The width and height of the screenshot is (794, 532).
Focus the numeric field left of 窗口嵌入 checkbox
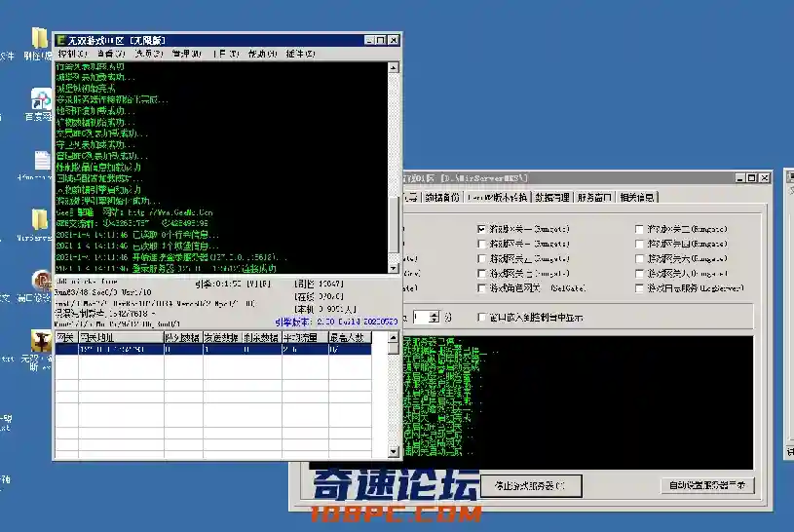click(x=421, y=318)
